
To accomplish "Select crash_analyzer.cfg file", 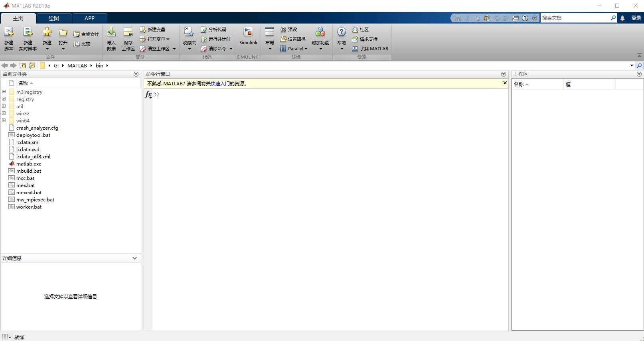I will point(37,128).
